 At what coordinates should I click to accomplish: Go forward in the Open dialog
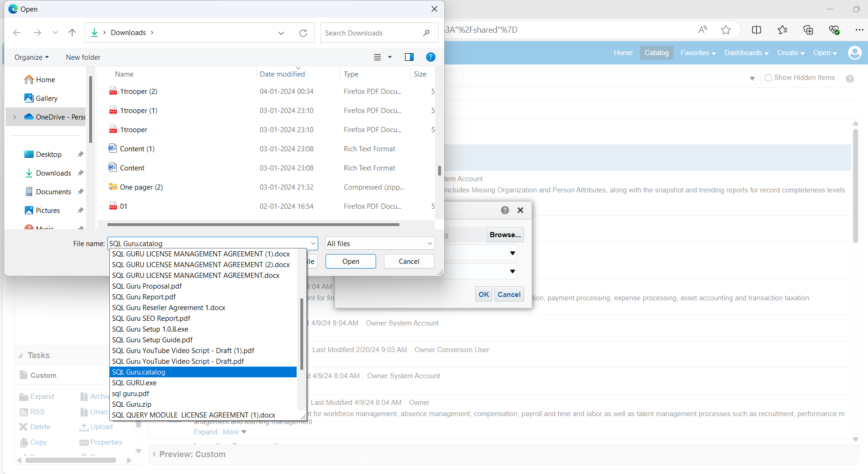pyautogui.click(x=37, y=33)
